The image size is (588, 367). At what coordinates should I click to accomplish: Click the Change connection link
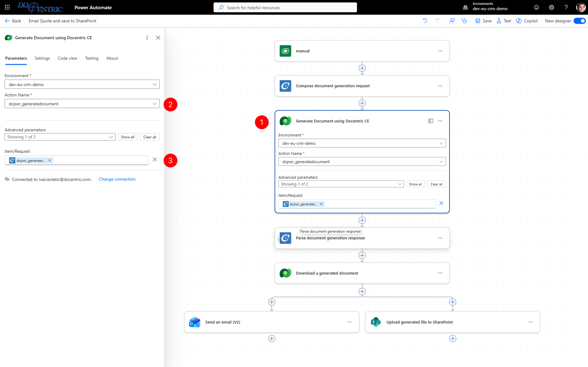point(117,179)
